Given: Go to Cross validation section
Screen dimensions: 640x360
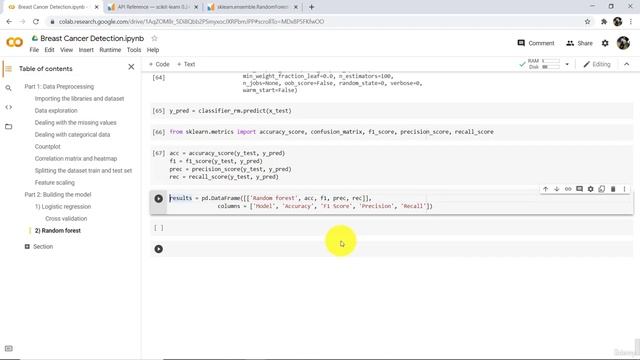Looking at the screenshot, I should (x=66, y=218).
